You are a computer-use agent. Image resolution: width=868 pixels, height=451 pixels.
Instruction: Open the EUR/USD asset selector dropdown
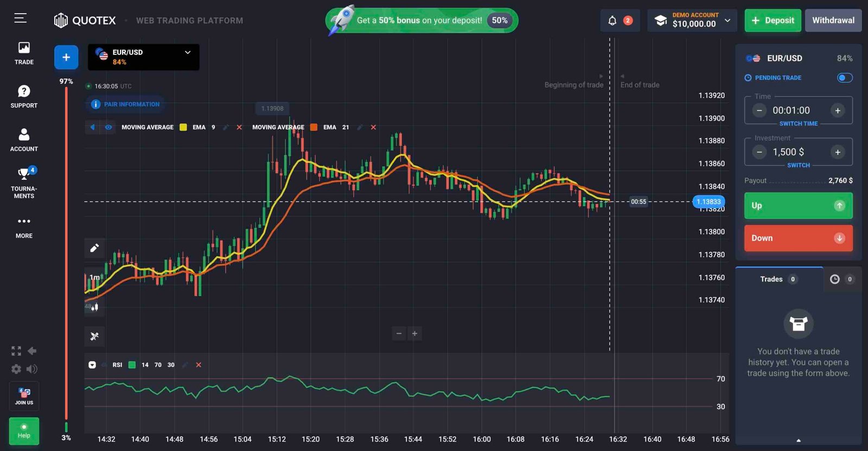click(x=144, y=57)
